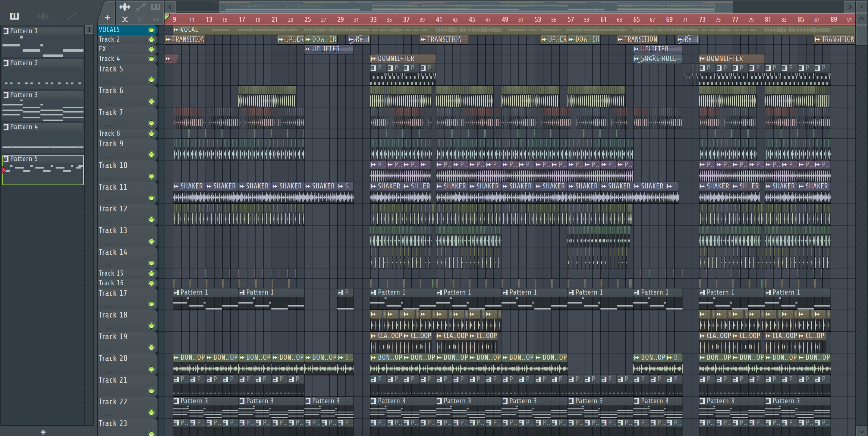Click the piano icon of Pattern 3 in picker

tap(6, 95)
